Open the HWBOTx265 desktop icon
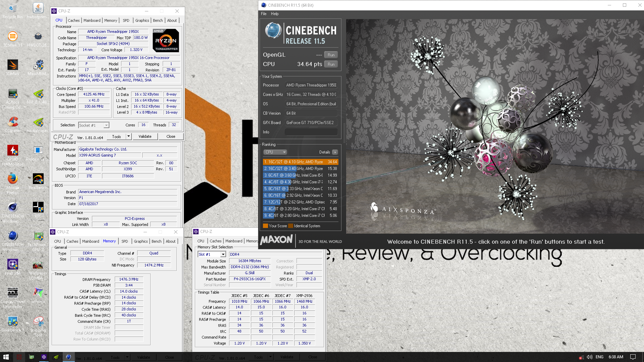This screenshot has width=644, height=362. [38, 39]
